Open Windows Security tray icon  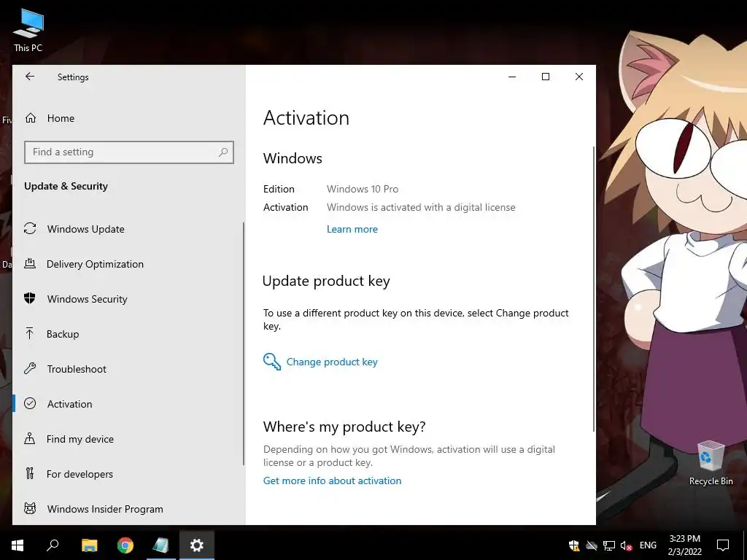(574, 545)
